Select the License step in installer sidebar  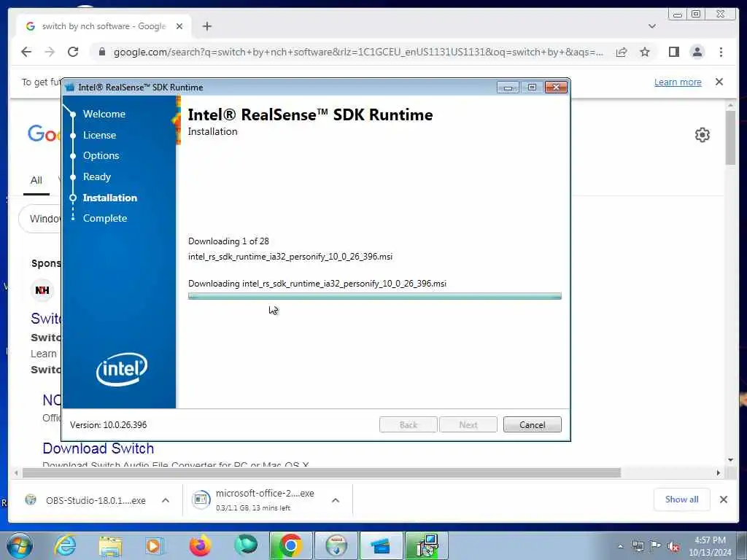pyautogui.click(x=99, y=135)
